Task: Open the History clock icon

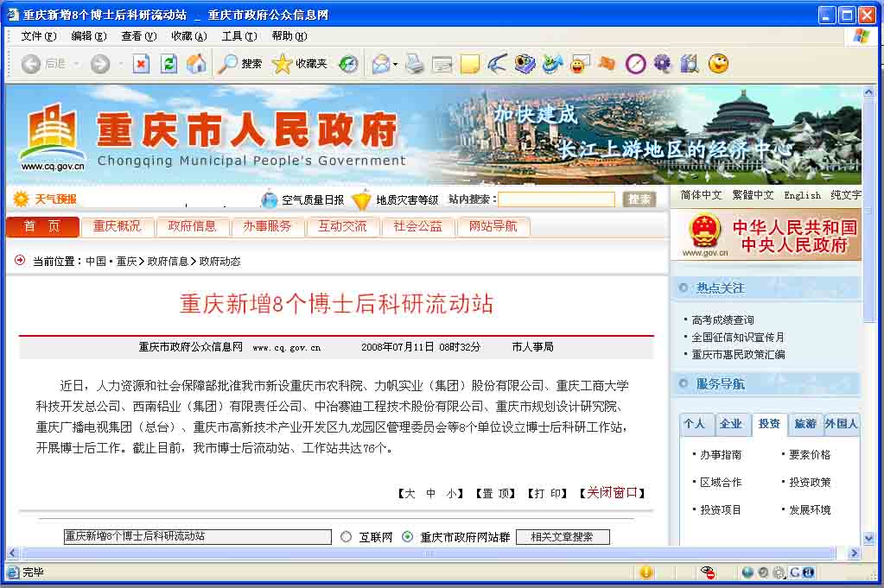Action: tap(348, 64)
